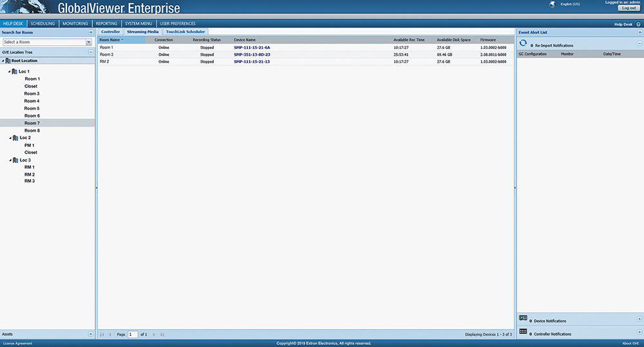Click the language globe icon
The height and width of the screenshot is (347, 644).
click(553, 4)
